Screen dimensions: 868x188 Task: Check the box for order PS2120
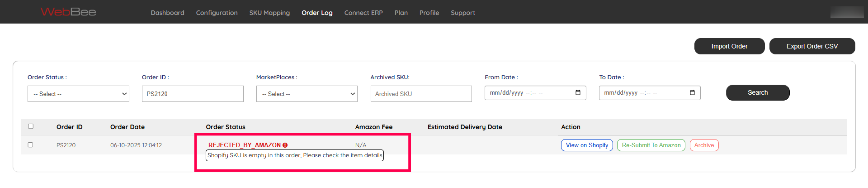click(x=30, y=145)
